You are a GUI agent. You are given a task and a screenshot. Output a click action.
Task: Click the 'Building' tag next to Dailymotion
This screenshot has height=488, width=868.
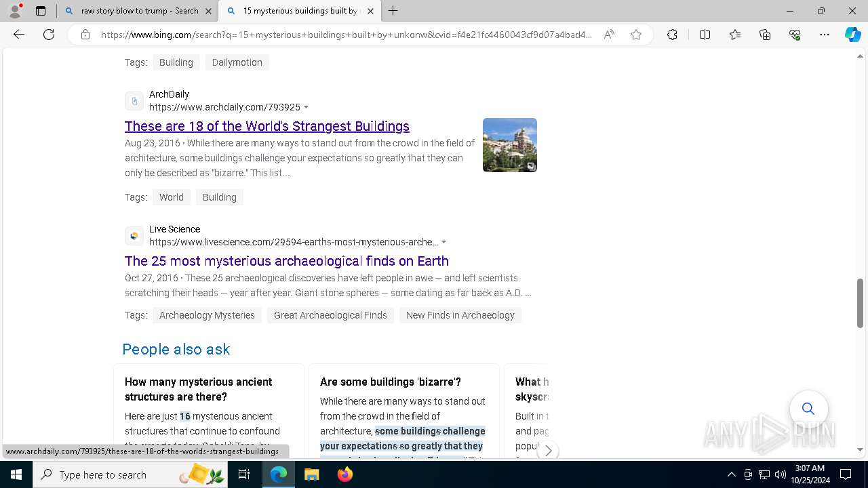176,62
